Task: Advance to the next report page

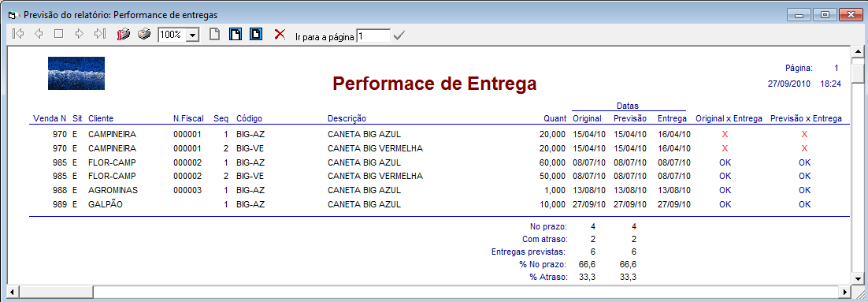Action: 80,34
